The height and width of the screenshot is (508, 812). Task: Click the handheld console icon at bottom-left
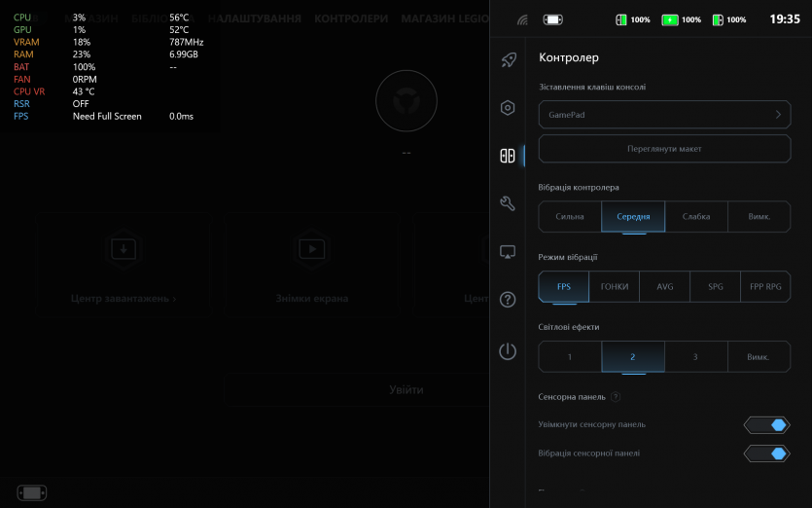(32, 492)
